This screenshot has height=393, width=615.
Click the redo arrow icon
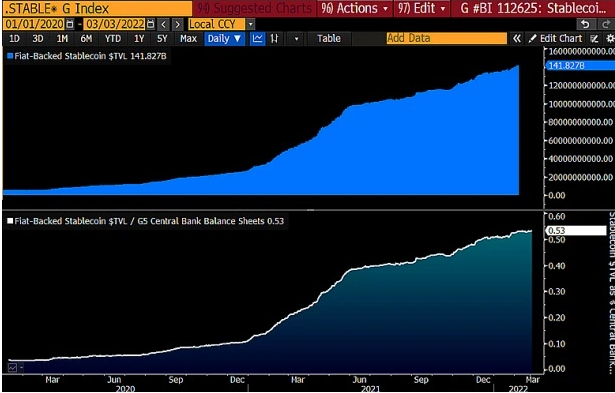[x=605, y=24]
